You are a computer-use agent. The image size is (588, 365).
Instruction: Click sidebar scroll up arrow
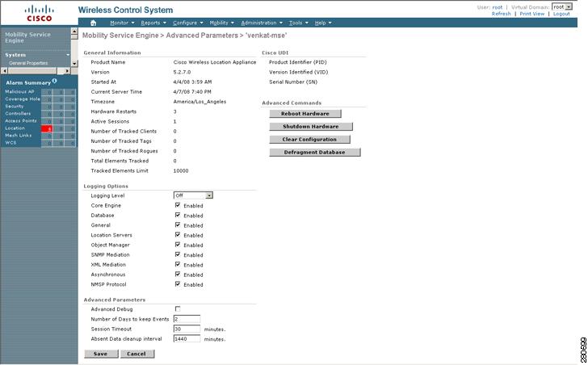(x=73, y=31)
